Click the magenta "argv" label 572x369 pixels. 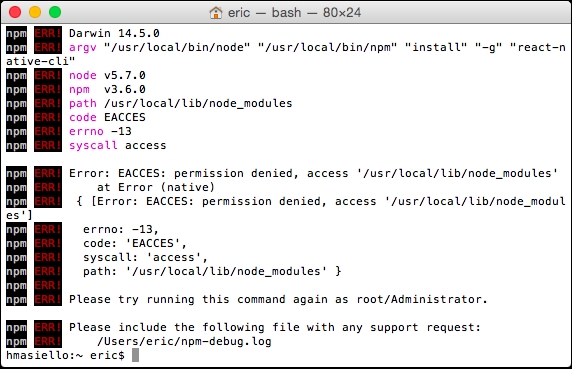coord(83,47)
